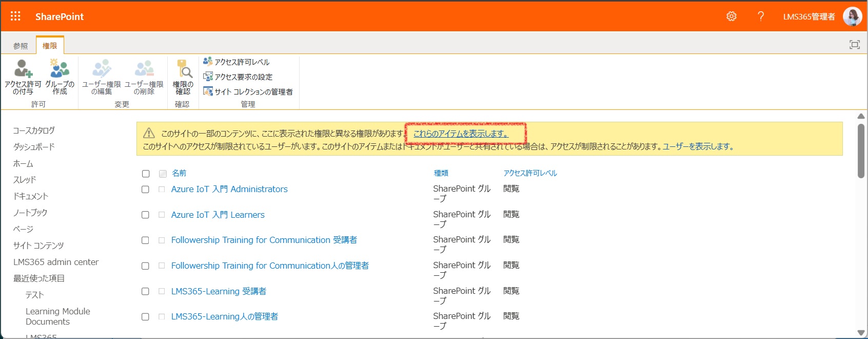Open Azure IoT 入門 Learners group

point(218,215)
